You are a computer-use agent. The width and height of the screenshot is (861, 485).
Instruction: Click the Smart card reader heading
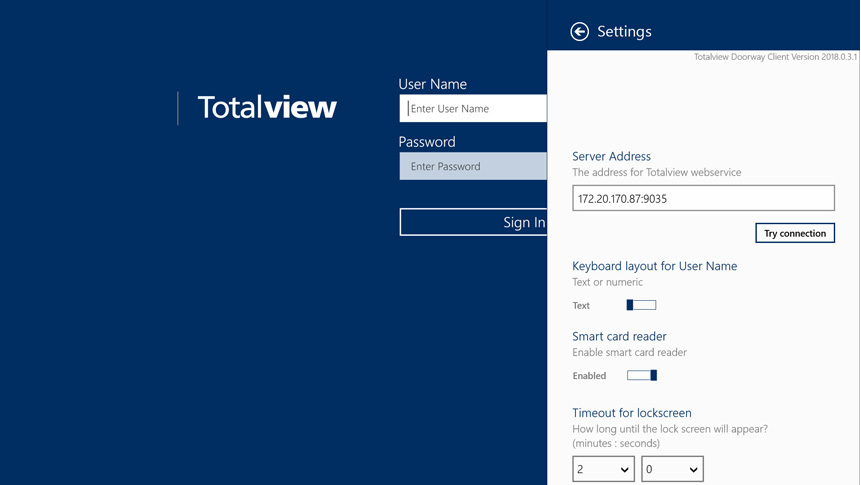click(619, 336)
